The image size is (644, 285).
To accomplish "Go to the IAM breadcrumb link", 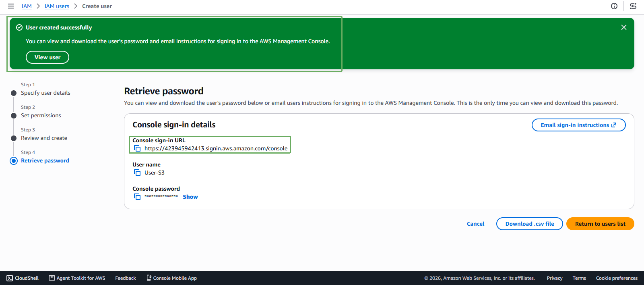I will pos(27,6).
